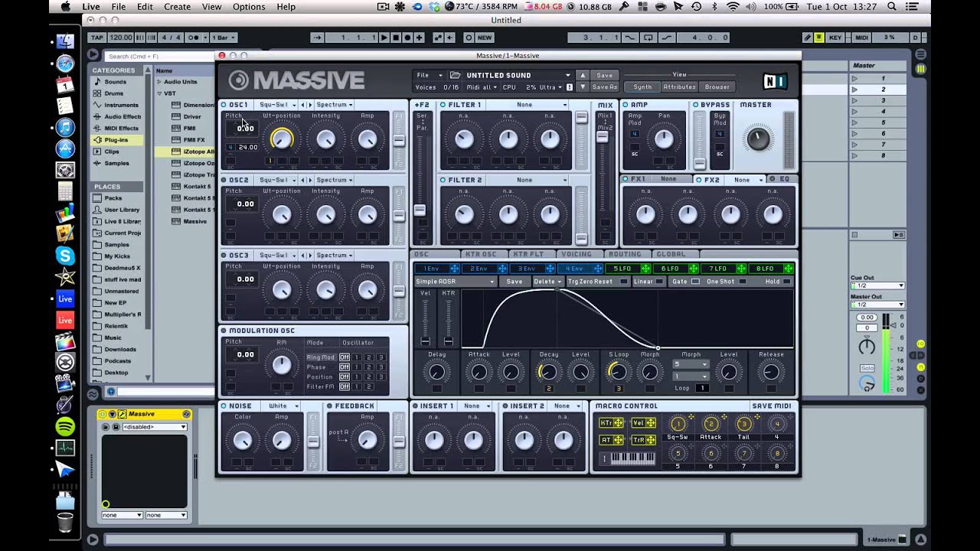Switch to Attributes view

coord(679,86)
